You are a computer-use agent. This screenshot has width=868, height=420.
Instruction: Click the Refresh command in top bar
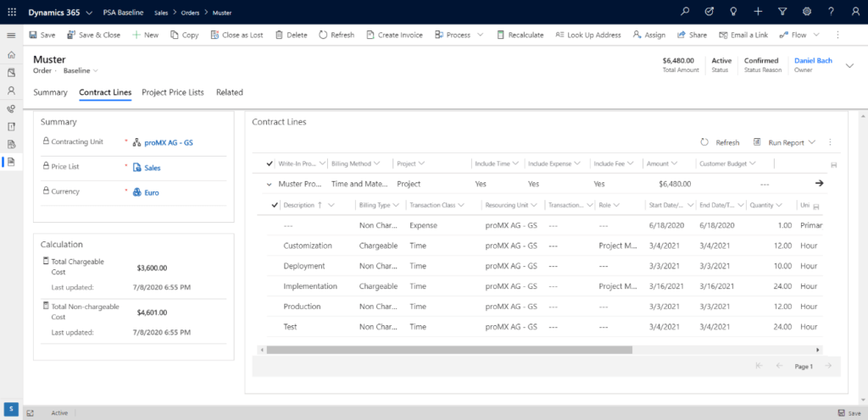coord(337,35)
